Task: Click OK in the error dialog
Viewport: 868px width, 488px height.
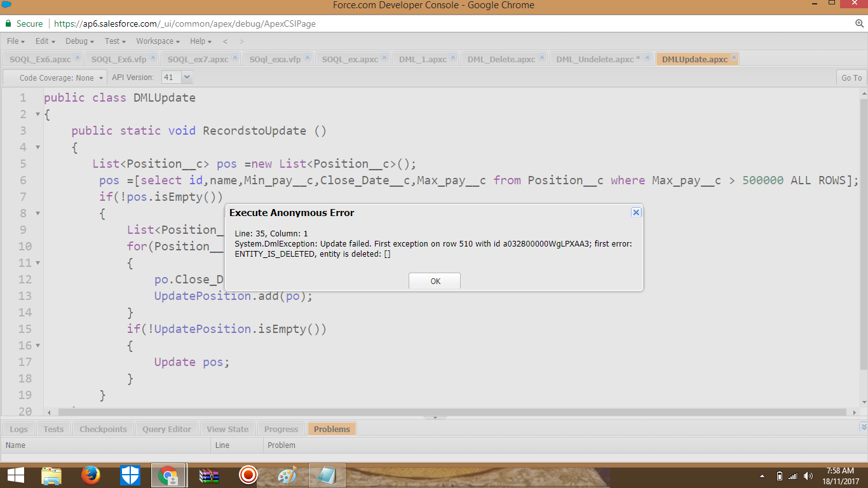Action: pos(435,281)
